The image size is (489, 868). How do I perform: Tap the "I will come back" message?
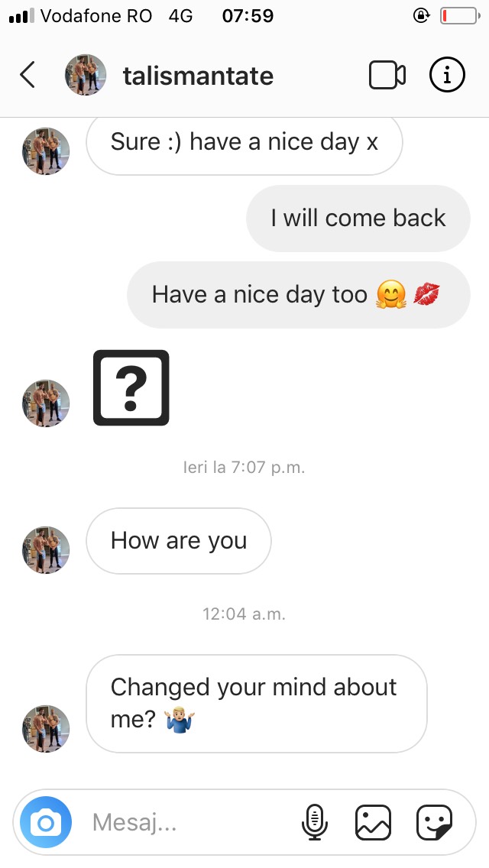pyautogui.click(x=358, y=219)
